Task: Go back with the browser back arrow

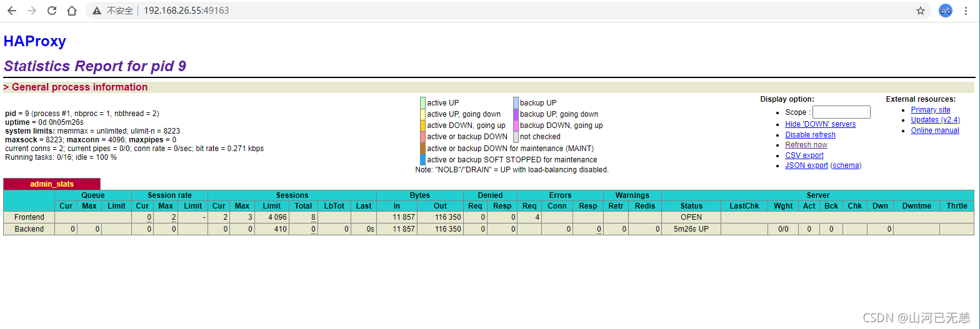Action: pos(12,11)
